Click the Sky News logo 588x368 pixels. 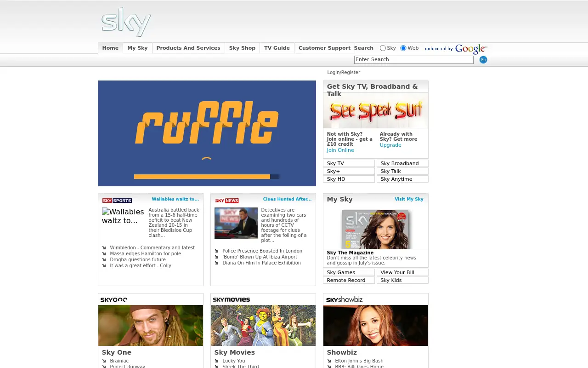pos(227,201)
